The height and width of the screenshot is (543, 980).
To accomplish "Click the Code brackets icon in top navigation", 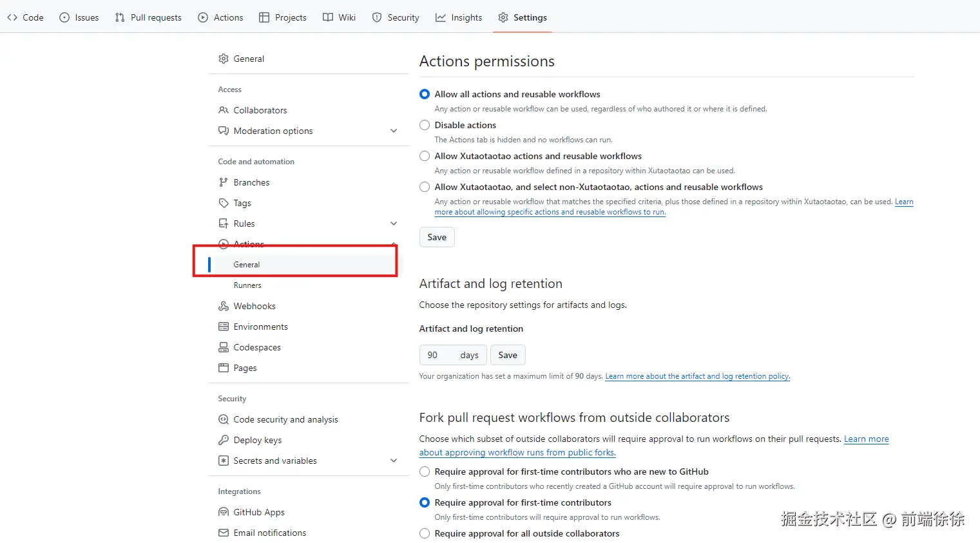I will 12,17.
